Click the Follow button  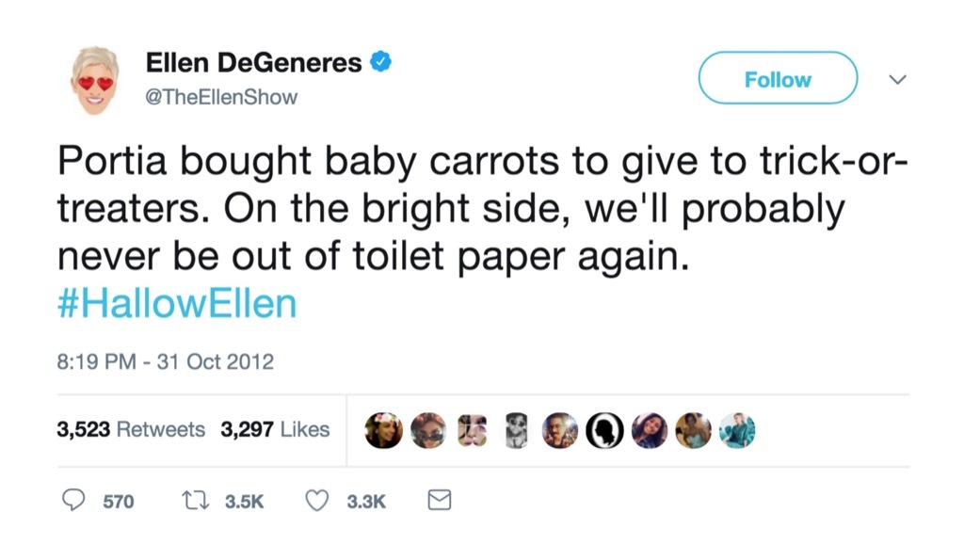[777, 79]
